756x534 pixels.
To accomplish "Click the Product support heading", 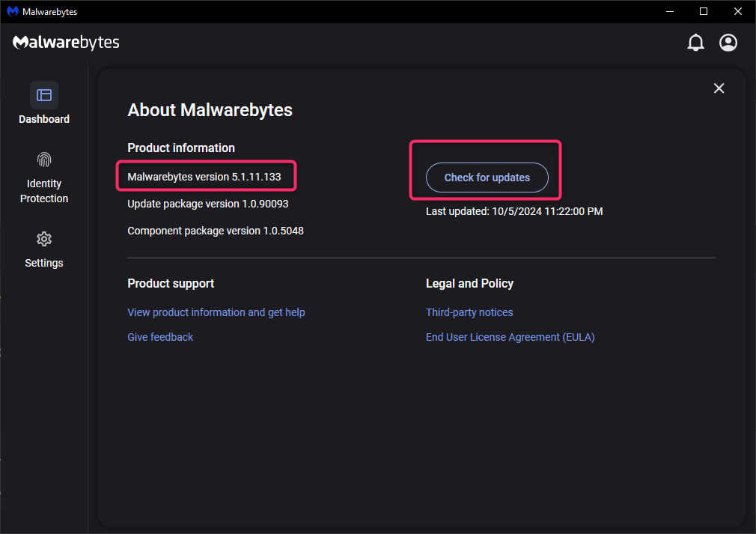I will point(171,283).
